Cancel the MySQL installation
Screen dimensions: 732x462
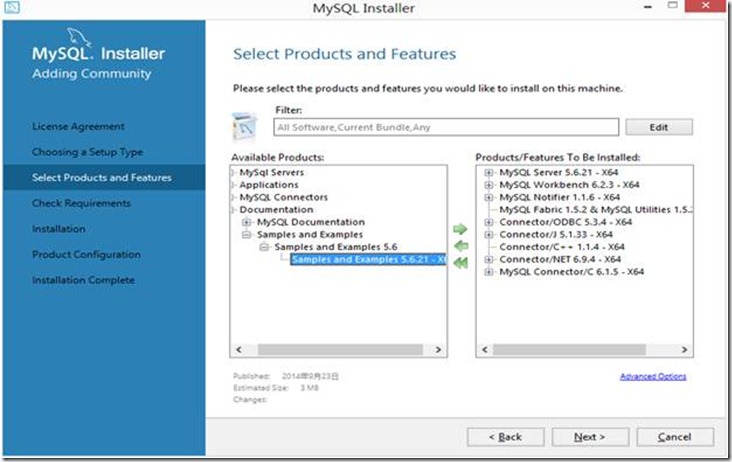[x=675, y=437]
